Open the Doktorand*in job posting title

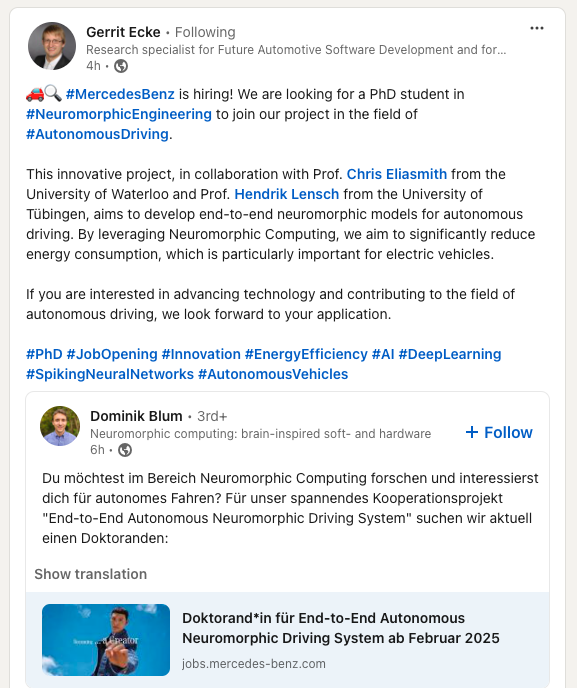coord(341,628)
